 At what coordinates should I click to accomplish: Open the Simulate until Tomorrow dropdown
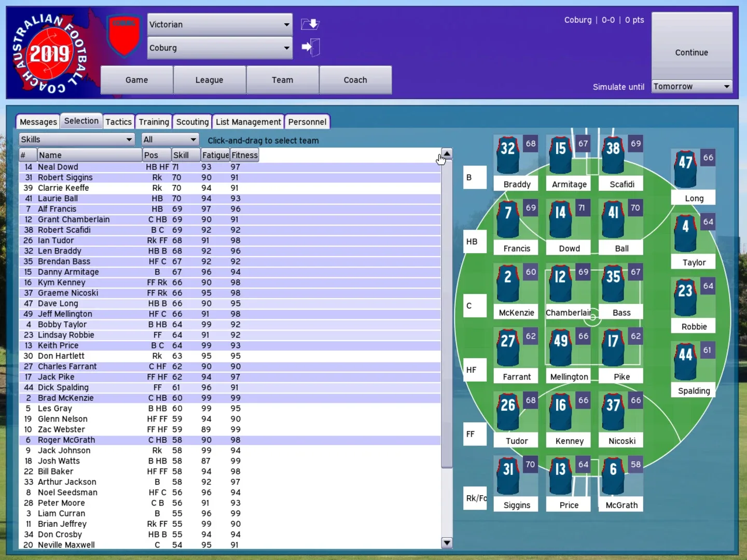[x=691, y=87]
